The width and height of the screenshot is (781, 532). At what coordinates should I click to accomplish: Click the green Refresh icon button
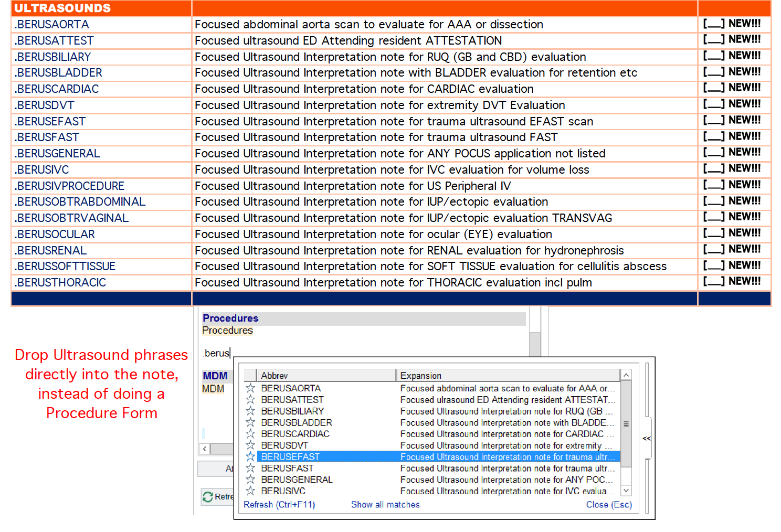(x=208, y=496)
